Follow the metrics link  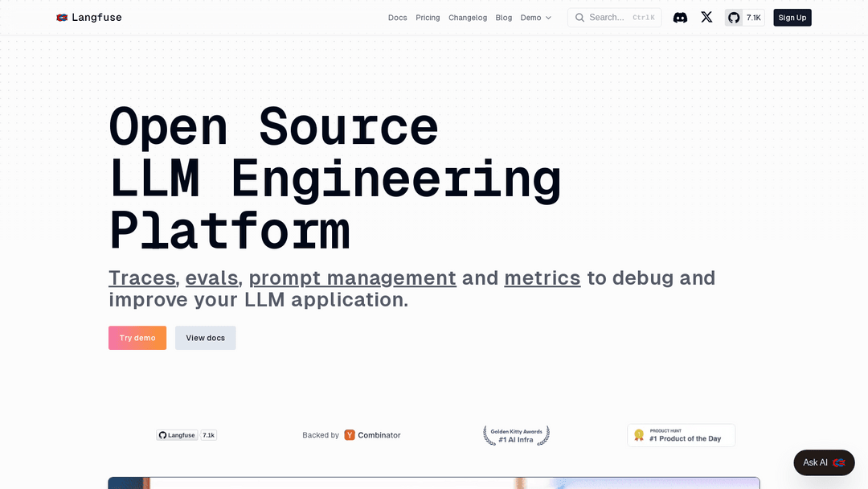(x=542, y=278)
